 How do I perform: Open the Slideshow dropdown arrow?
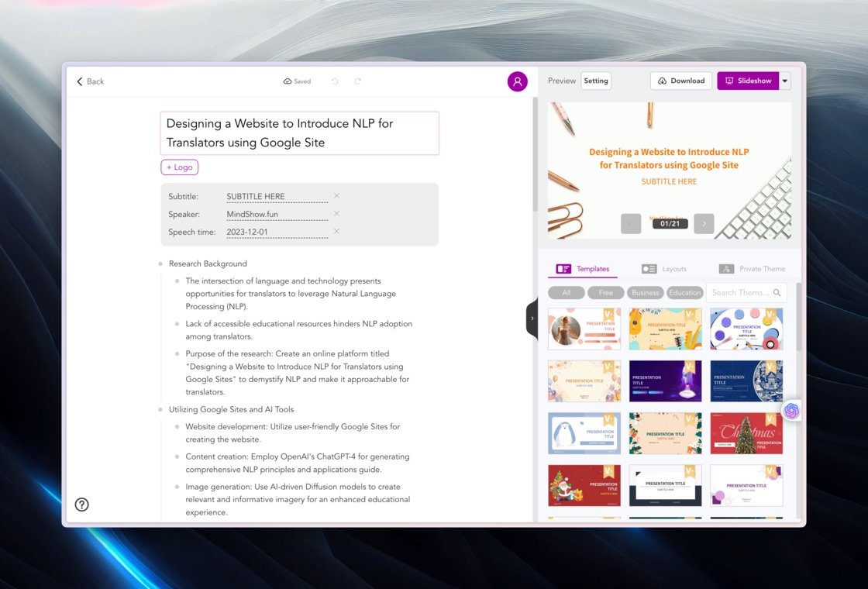pos(785,81)
